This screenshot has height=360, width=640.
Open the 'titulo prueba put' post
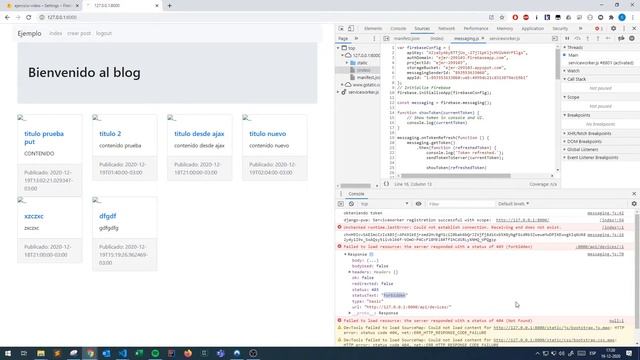click(x=44, y=138)
